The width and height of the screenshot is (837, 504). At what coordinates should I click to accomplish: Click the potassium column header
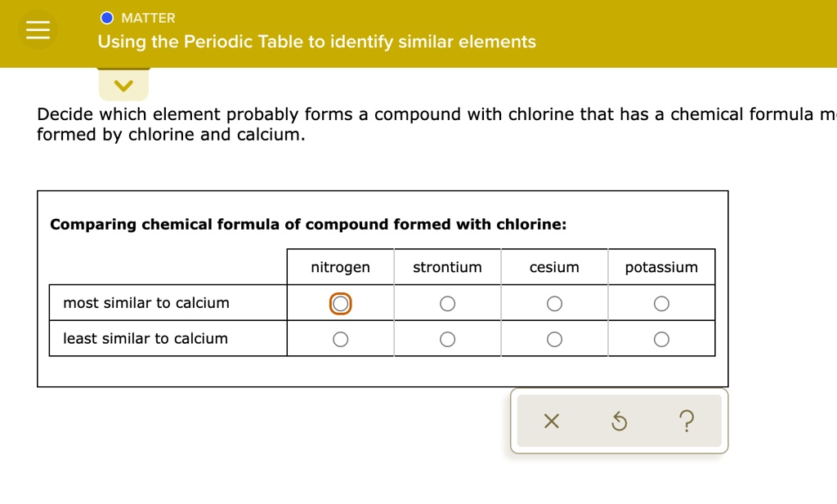tap(661, 267)
